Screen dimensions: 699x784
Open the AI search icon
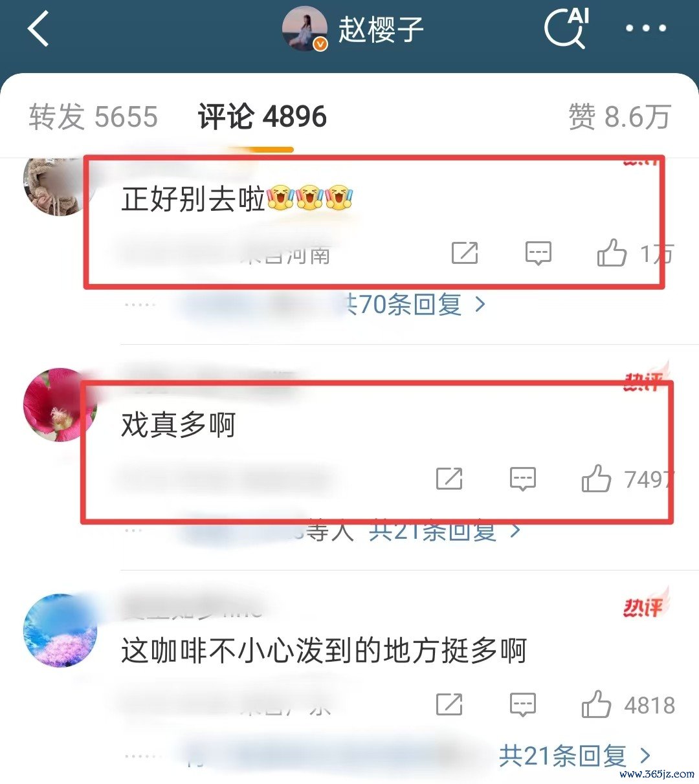[567, 28]
